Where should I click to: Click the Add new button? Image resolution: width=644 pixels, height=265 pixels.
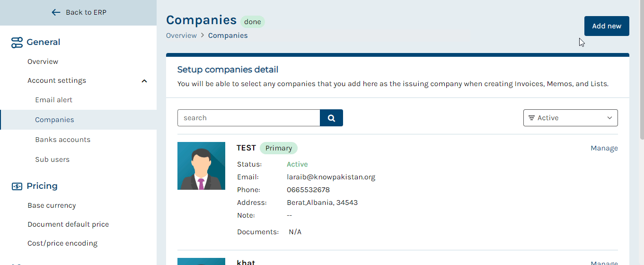607,26
